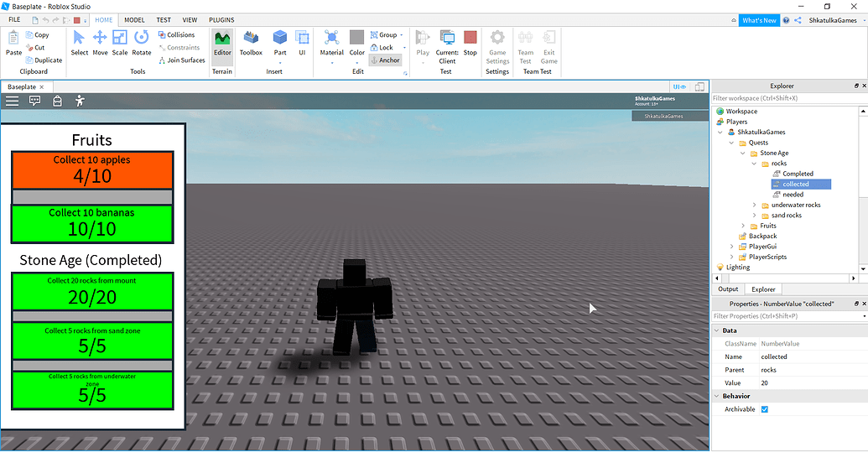
Task: Expand the underwater rocks folder
Action: 754,205
